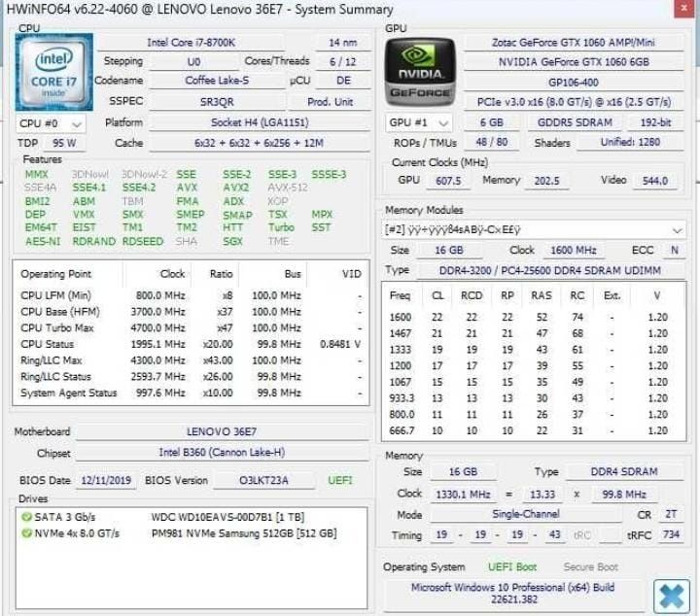
Task: Click the Intel B360 chipset field
Action: point(222,453)
